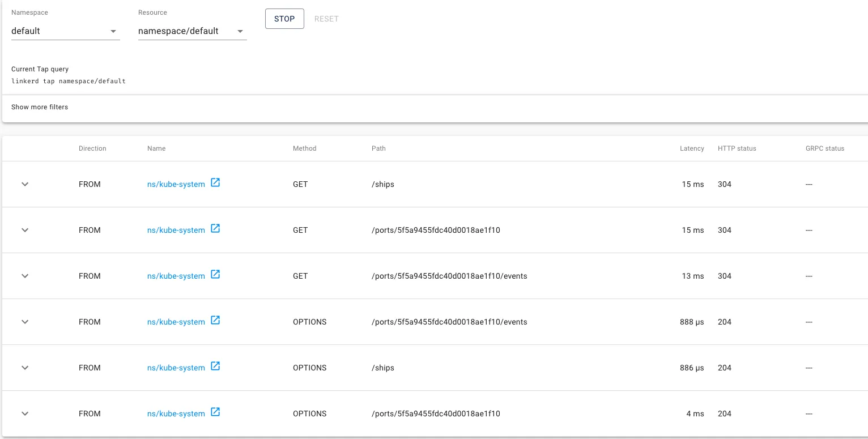The height and width of the screenshot is (439, 868).
Task: Open ns/kube-system link in GET 13 ms row
Action: coord(176,276)
